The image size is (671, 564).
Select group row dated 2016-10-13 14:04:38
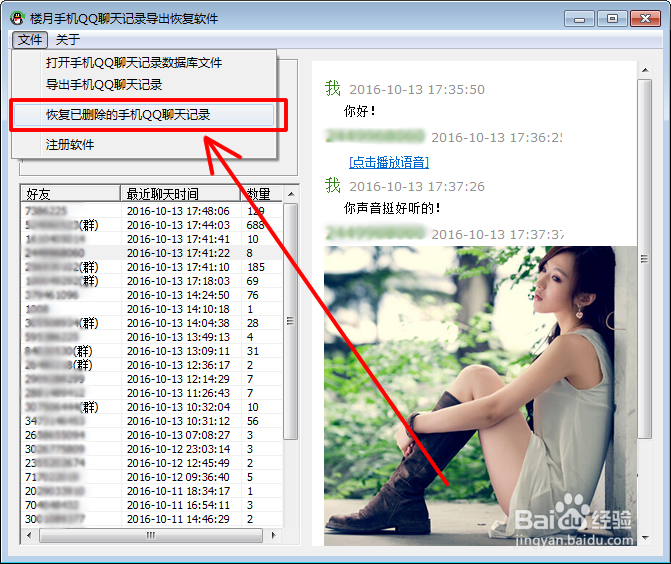(151, 323)
